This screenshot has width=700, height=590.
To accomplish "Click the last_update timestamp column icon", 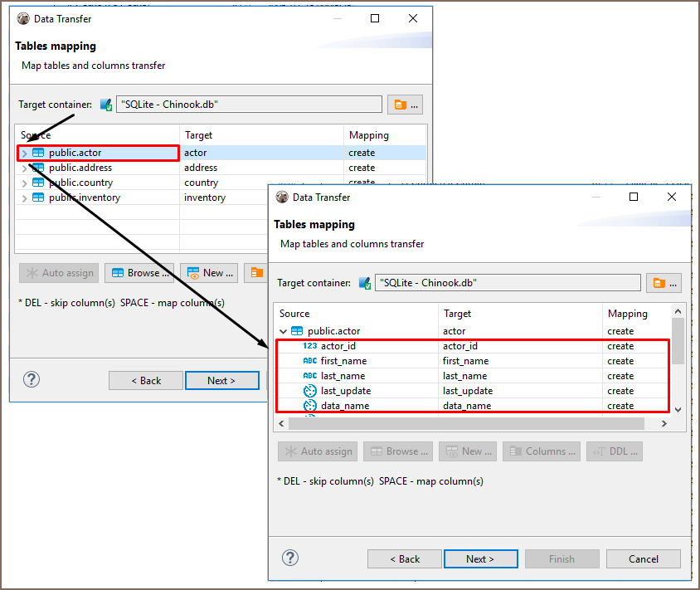I will tap(309, 391).
